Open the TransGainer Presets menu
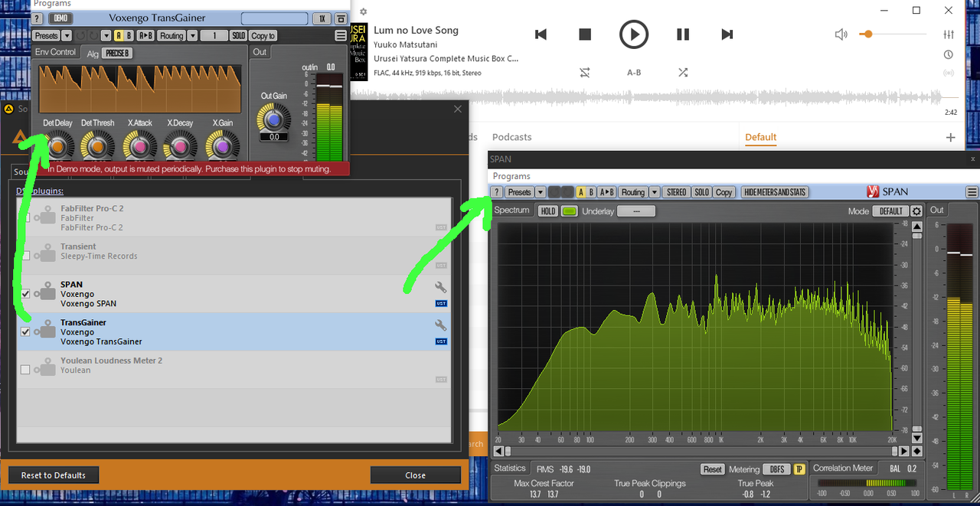The image size is (980, 506). click(46, 36)
